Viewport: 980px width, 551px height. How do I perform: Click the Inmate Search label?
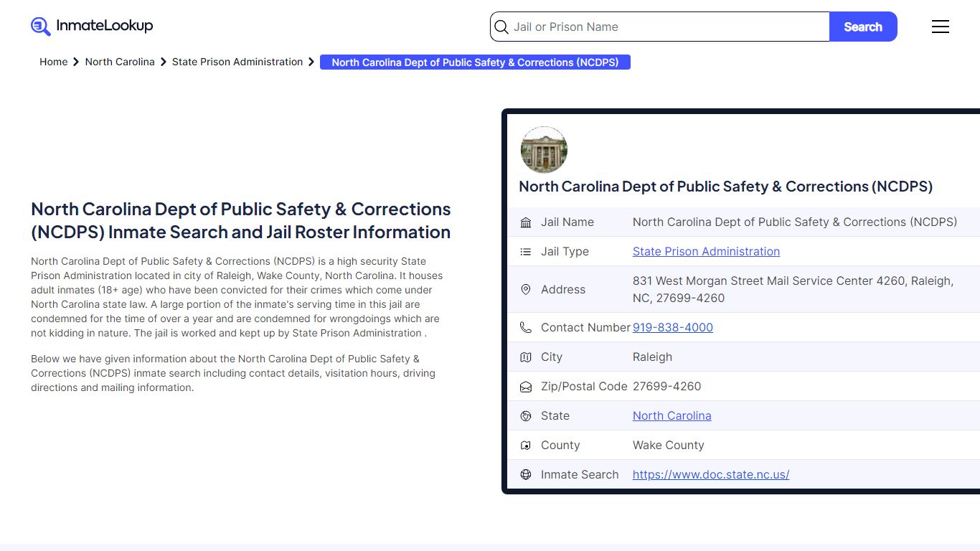[580, 474]
